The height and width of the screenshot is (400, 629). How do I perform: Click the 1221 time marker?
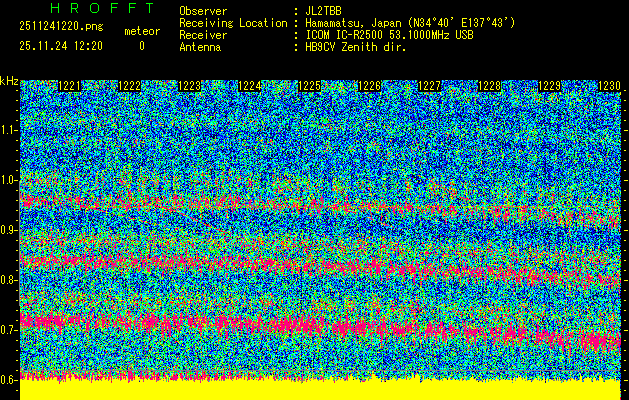70,86
